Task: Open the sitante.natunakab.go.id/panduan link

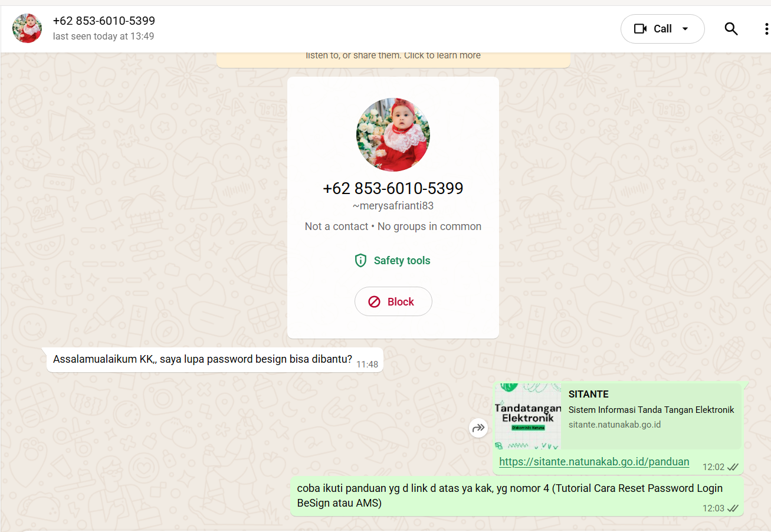Action: click(594, 462)
